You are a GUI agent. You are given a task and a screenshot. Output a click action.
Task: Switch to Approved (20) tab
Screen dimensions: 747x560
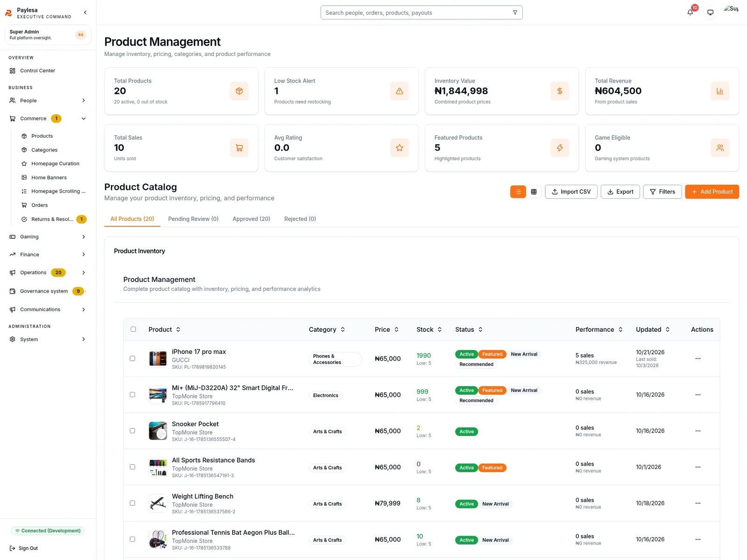tap(251, 219)
